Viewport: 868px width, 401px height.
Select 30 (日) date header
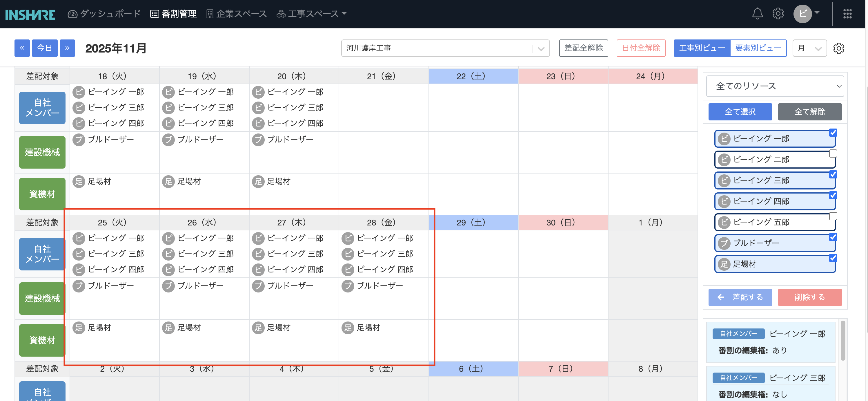(x=563, y=223)
